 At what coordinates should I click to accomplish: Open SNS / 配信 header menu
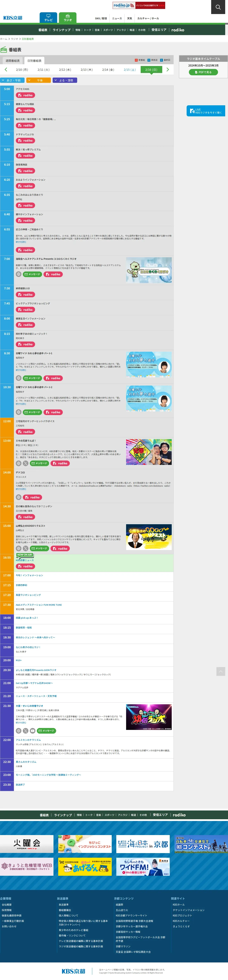coord(101,18)
